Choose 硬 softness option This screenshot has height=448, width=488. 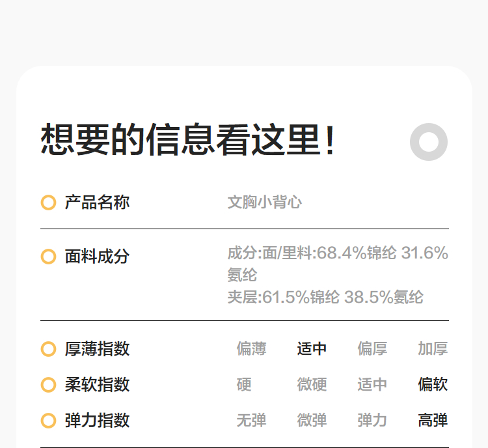244,385
